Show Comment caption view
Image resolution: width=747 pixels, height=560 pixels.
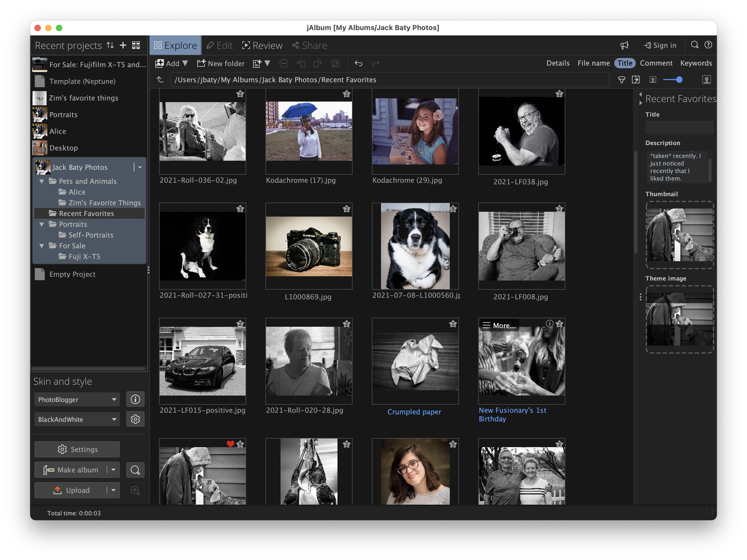tap(656, 63)
